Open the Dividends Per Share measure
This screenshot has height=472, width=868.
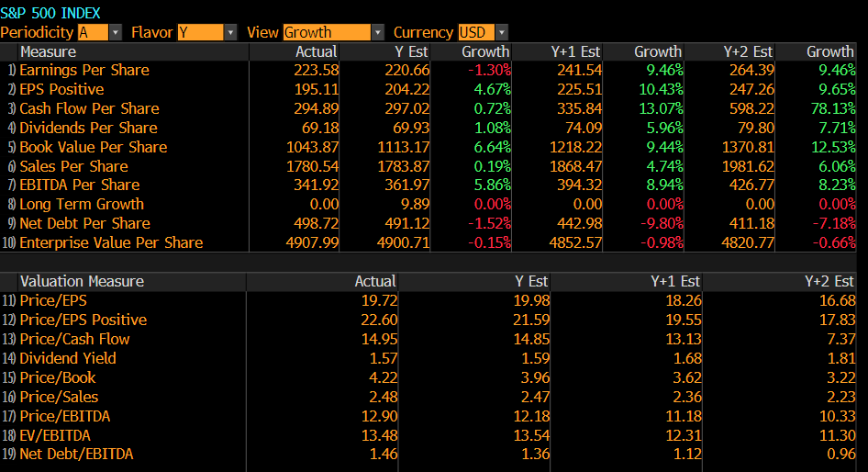point(89,128)
